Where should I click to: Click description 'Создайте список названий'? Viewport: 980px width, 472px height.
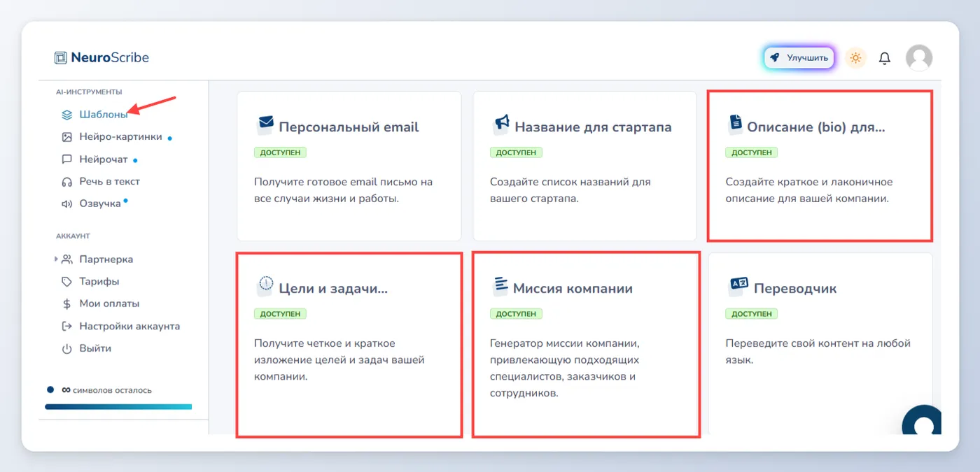[x=570, y=190]
